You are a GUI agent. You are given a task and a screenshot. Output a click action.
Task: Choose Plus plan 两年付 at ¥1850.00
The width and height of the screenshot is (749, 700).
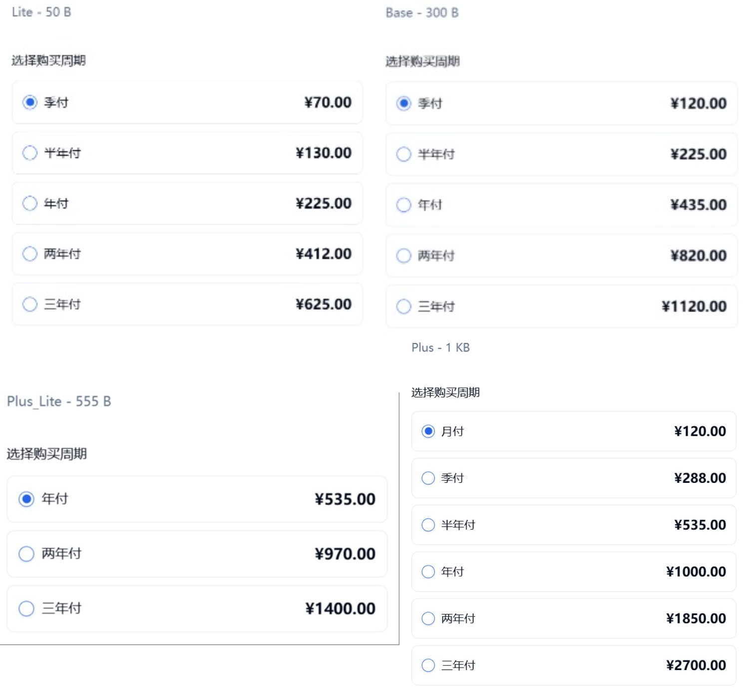(x=428, y=619)
